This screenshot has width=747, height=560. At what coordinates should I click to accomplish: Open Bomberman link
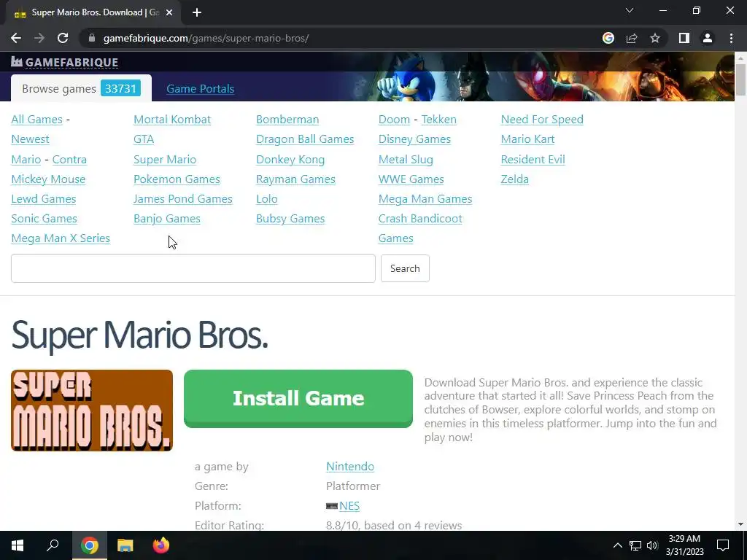tap(287, 120)
